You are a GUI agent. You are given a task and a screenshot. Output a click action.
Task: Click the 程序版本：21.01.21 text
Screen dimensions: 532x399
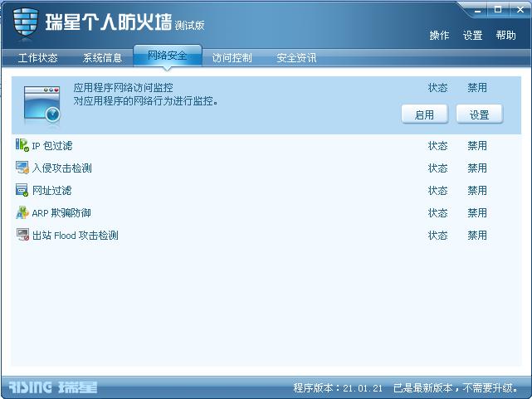[338, 388]
